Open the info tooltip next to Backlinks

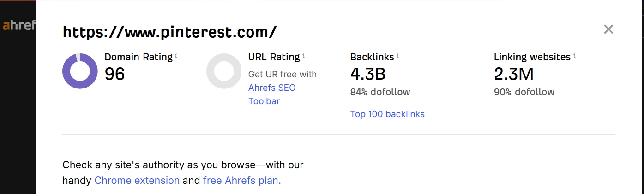point(397,56)
